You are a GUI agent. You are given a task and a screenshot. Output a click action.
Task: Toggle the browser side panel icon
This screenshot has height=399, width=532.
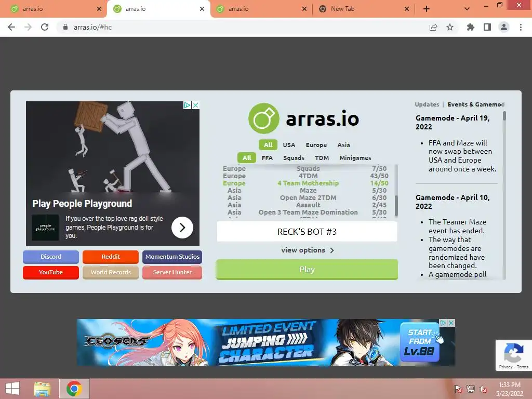coord(487,27)
